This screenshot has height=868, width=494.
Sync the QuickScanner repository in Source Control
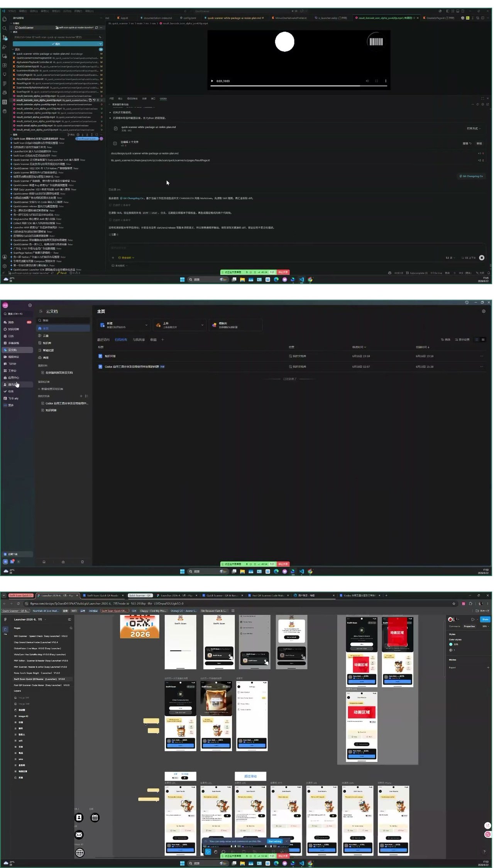[96, 28]
